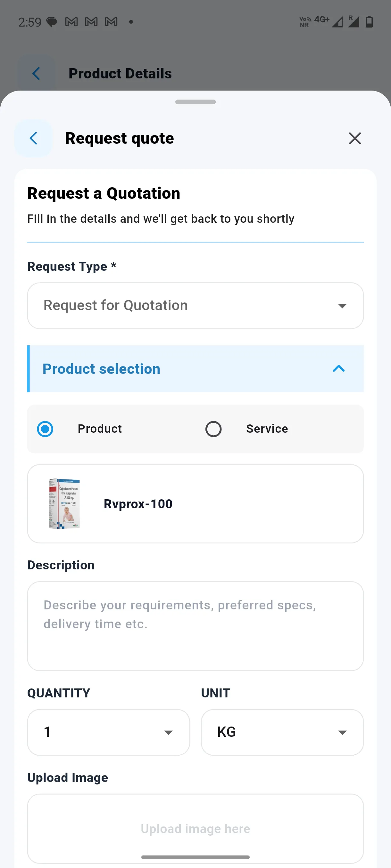
Task: Tap the Product selection header label
Action: tap(101, 369)
